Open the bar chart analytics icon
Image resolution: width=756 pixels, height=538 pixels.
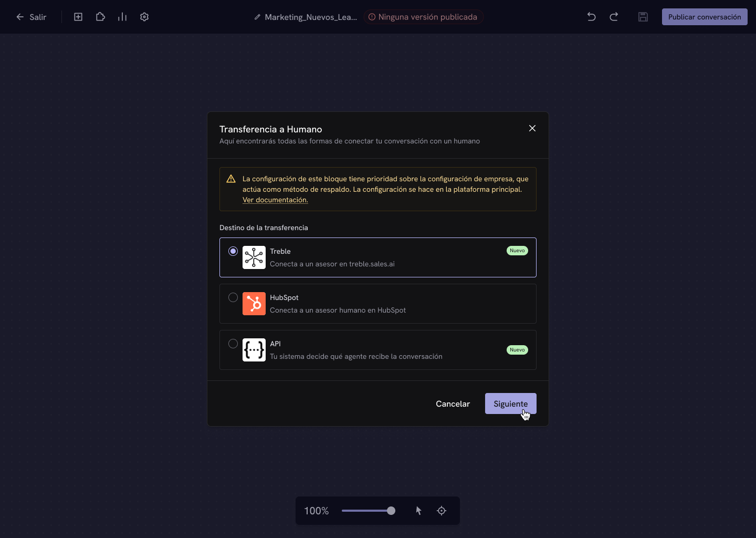click(122, 17)
